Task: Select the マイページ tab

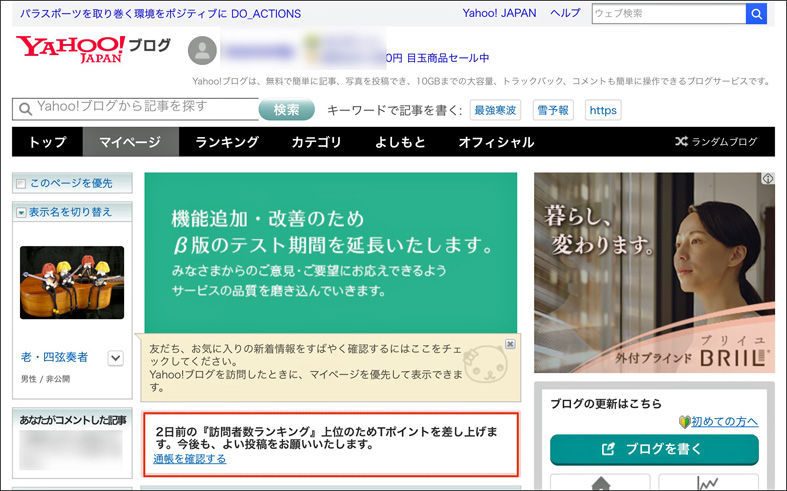Action: (130, 142)
